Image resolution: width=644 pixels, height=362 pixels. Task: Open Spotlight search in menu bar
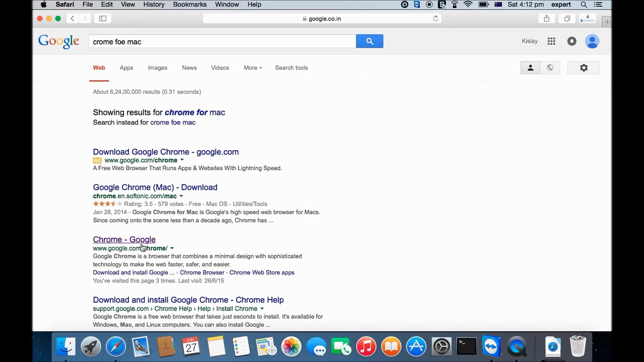(584, 5)
